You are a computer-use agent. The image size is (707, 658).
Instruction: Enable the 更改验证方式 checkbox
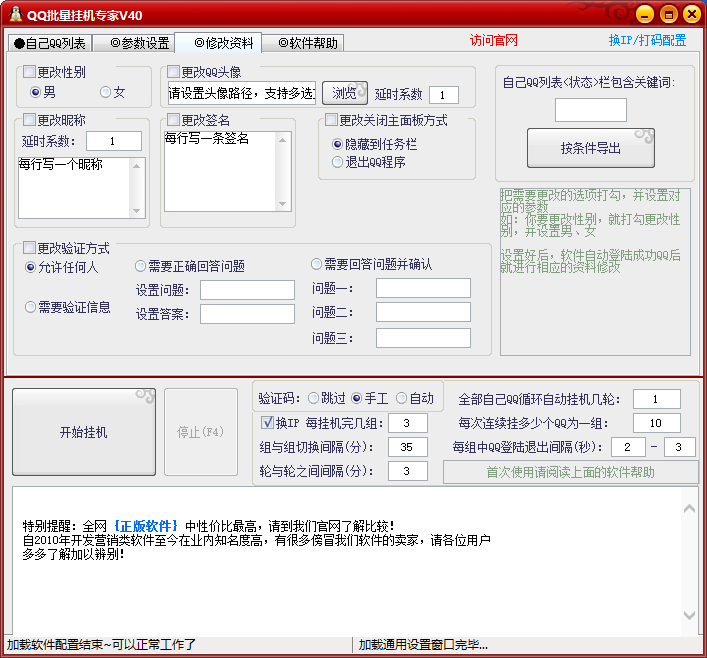tap(29, 247)
